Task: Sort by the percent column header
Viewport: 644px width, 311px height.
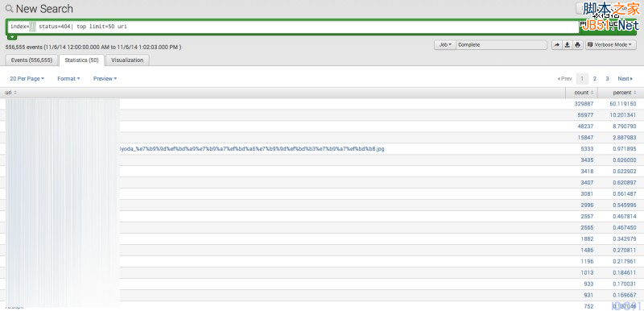Action: tap(625, 93)
